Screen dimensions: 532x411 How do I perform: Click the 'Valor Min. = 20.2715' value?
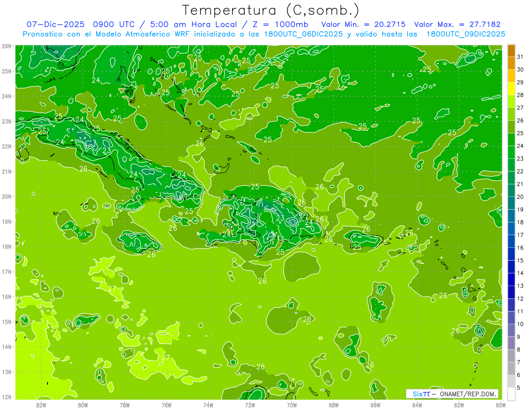[x=364, y=24]
